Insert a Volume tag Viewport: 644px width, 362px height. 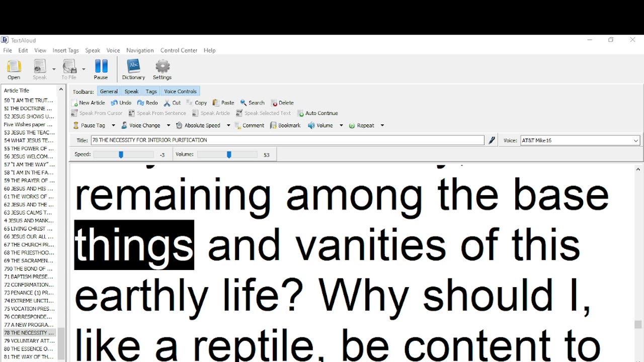320,125
